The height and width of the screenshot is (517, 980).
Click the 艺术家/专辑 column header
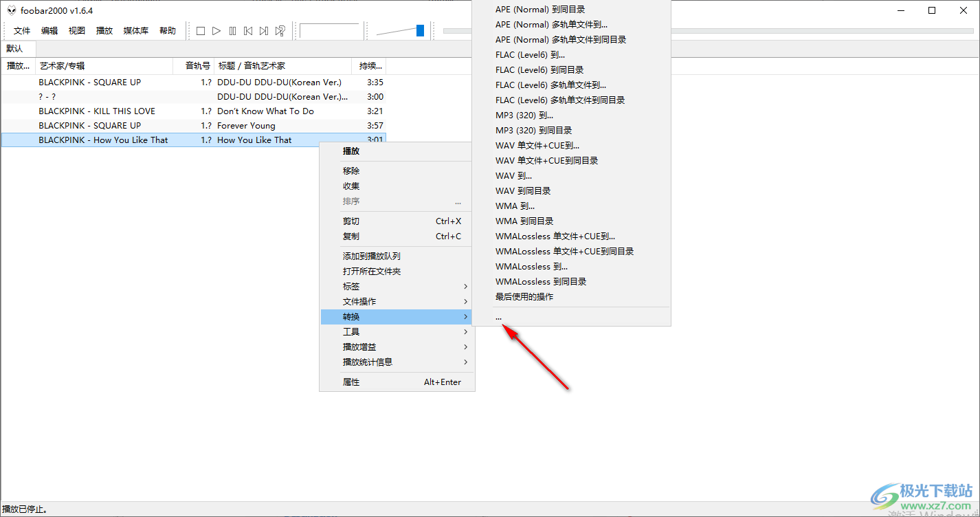(x=104, y=66)
